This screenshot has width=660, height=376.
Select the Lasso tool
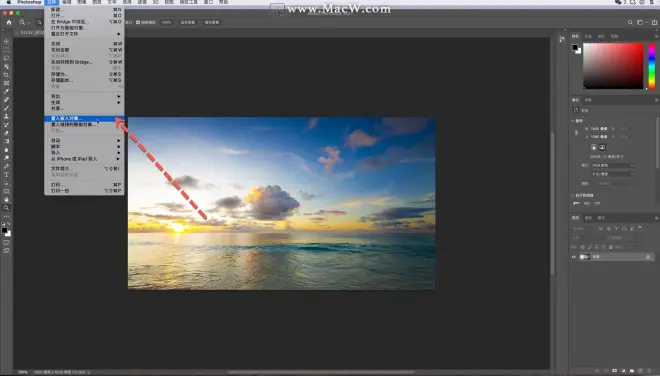tap(6, 58)
